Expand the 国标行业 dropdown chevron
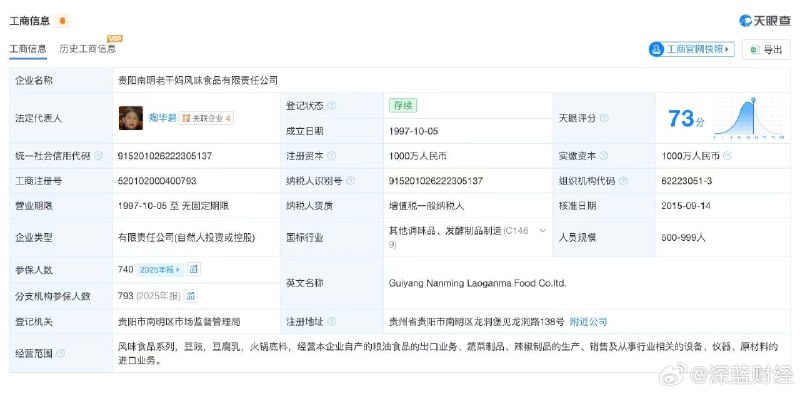Viewport: 800px width, 394px height. [542, 231]
